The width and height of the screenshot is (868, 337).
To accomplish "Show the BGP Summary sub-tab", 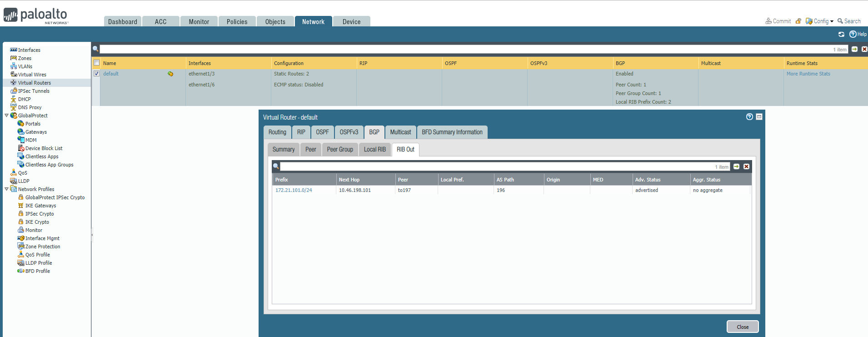I will 284,149.
